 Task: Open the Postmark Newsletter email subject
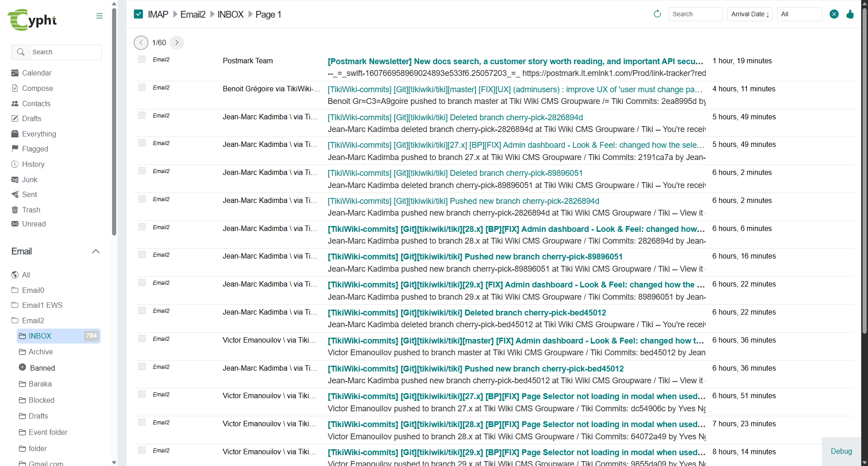[x=515, y=61]
